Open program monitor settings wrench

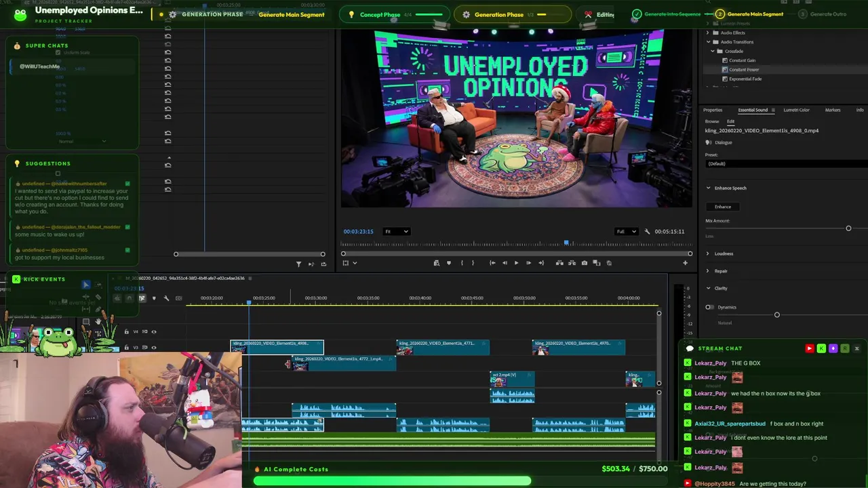click(647, 232)
